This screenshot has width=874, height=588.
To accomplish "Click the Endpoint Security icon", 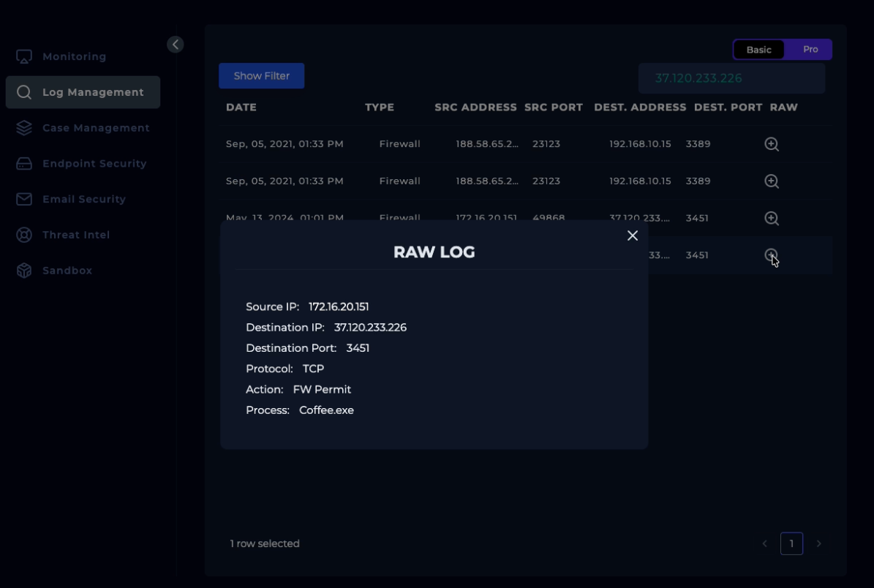I will [24, 164].
